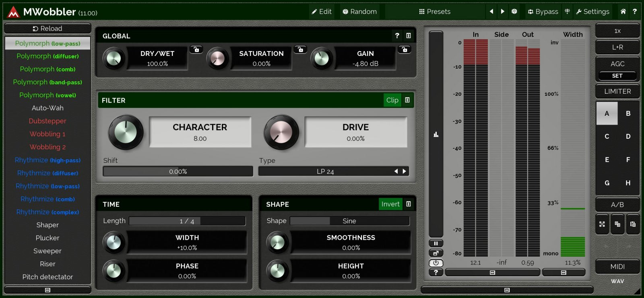Lock the Dry/Wet parameter padlock
Viewport: 644px width, 298px height.
pyautogui.click(x=196, y=49)
